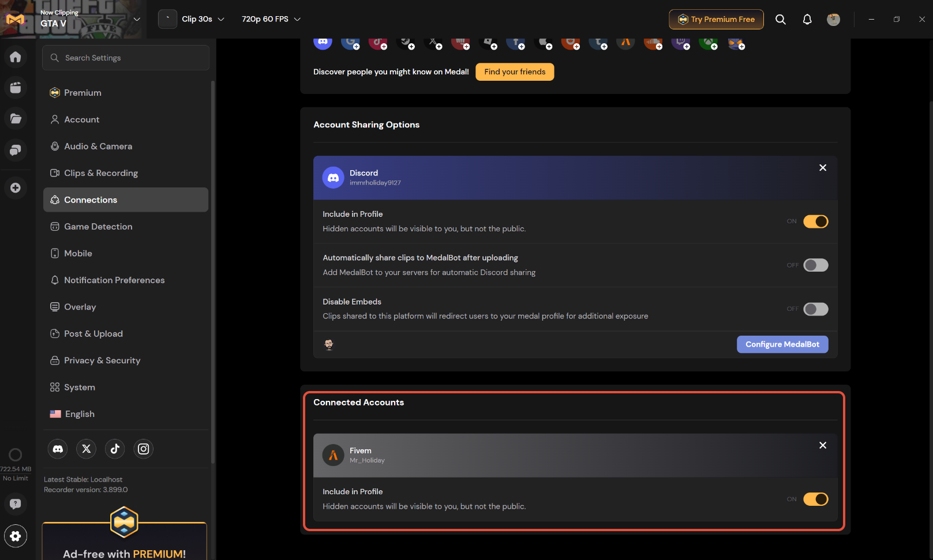Open the chat messages sidebar icon
This screenshot has width=933, height=560.
coord(16,150)
